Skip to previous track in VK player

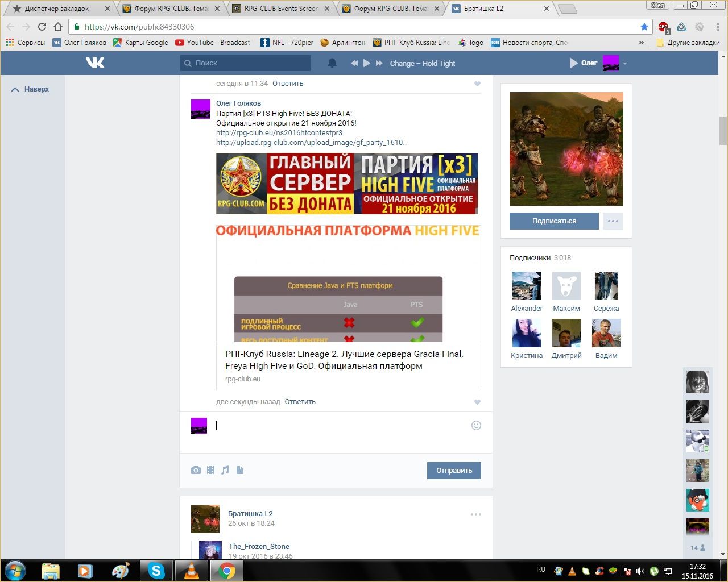click(x=354, y=63)
